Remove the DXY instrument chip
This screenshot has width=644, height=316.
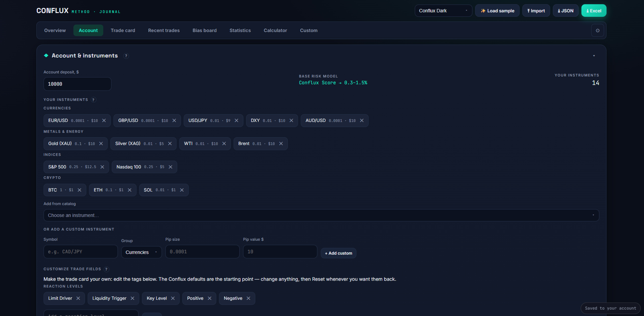[x=291, y=121]
